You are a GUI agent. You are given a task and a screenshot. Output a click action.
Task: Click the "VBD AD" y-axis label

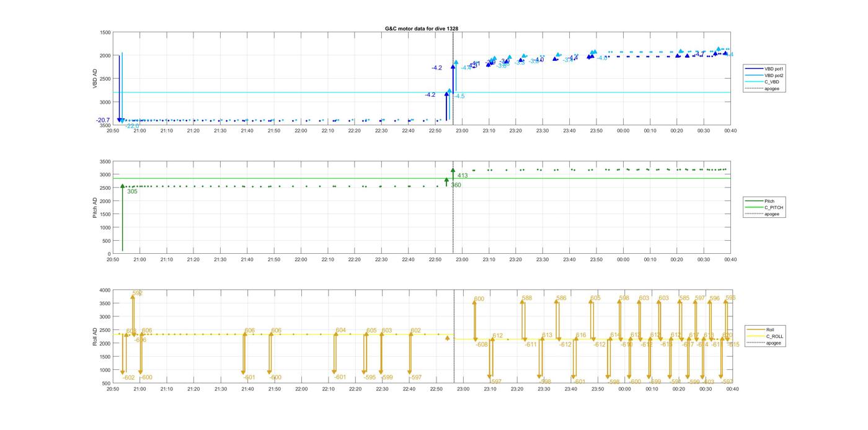[95, 78]
